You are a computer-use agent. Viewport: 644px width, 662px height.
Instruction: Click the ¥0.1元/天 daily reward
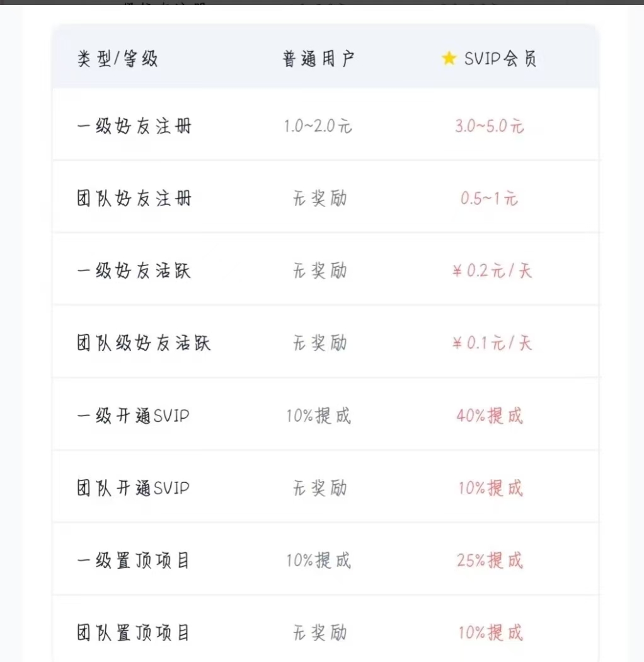492,343
